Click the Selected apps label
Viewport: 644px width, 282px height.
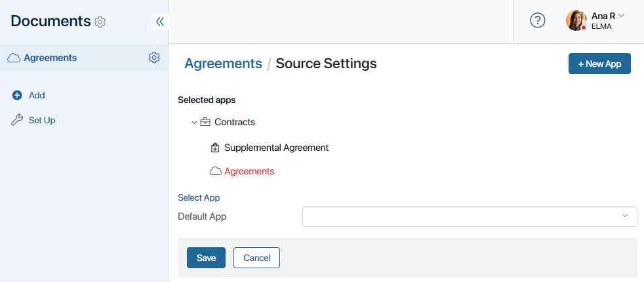tap(207, 100)
